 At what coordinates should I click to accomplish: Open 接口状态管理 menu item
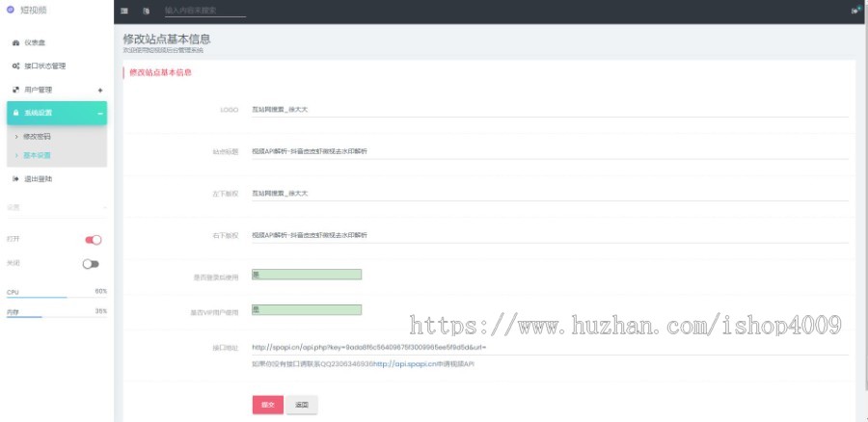pyautogui.click(x=57, y=66)
